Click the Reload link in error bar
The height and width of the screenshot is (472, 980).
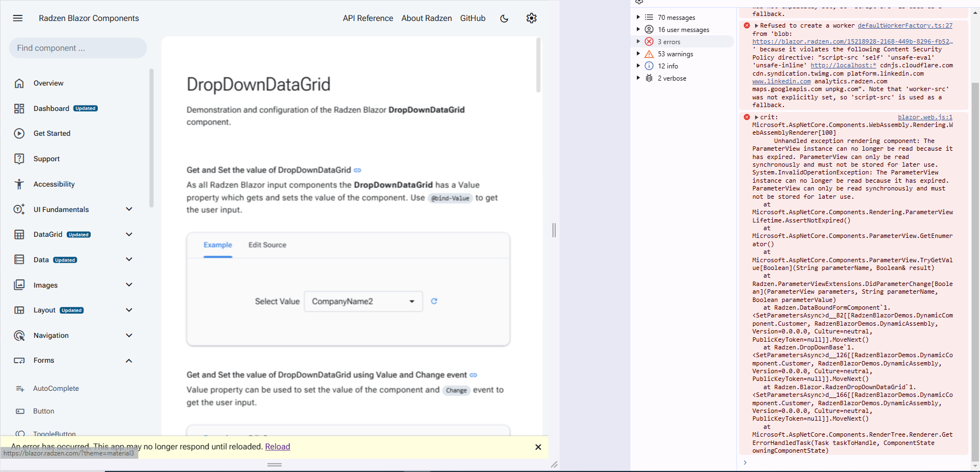(x=277, y=447)
